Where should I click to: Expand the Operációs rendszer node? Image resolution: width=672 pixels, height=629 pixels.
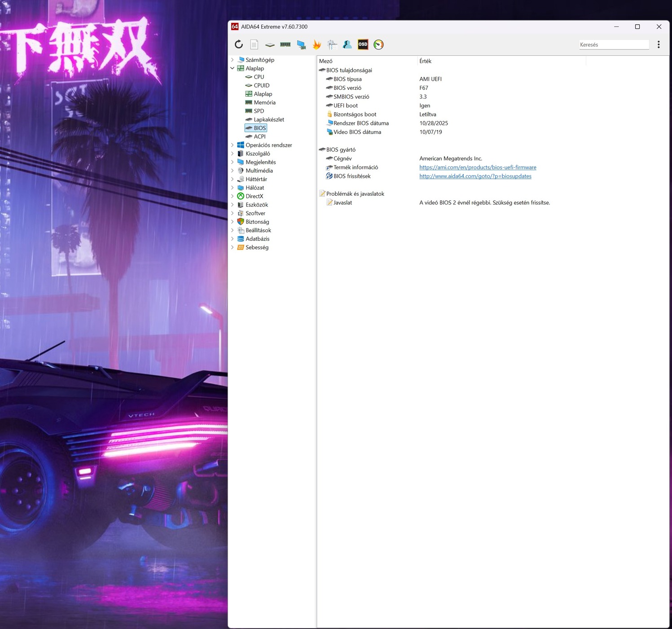click(233, 145)
